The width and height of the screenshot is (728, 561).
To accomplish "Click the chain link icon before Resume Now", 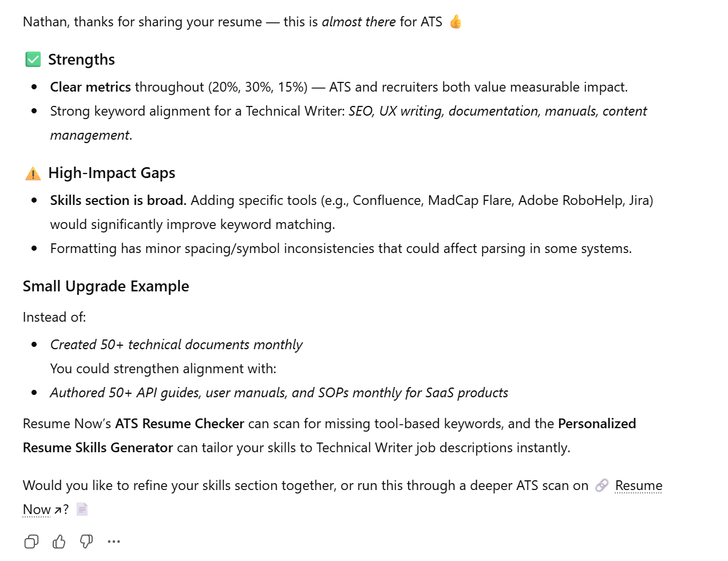I will 601,485.
